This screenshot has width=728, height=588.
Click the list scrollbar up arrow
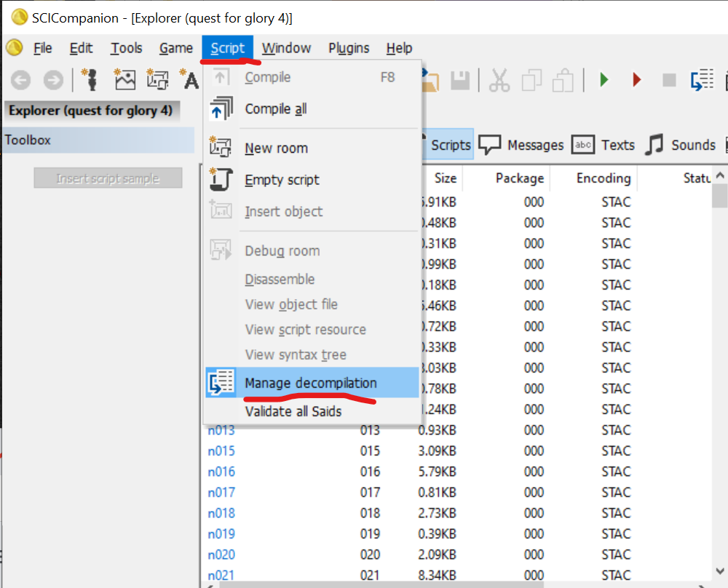click(x=720, y=175)
